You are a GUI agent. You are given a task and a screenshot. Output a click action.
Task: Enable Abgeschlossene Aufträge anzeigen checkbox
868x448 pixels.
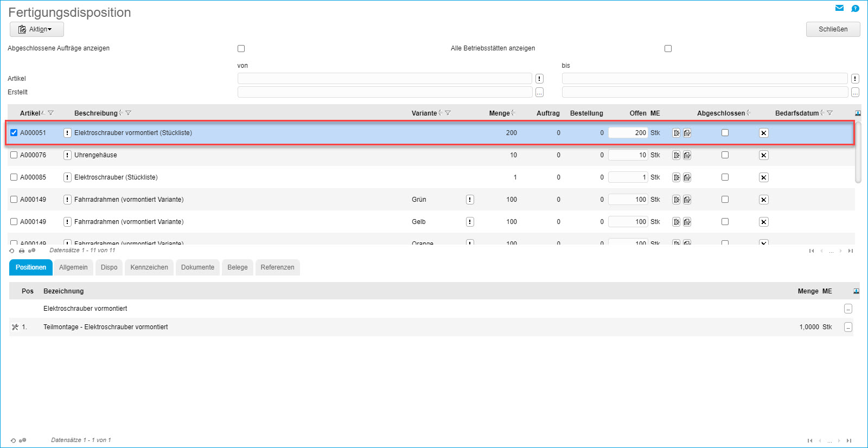(241, 49)
